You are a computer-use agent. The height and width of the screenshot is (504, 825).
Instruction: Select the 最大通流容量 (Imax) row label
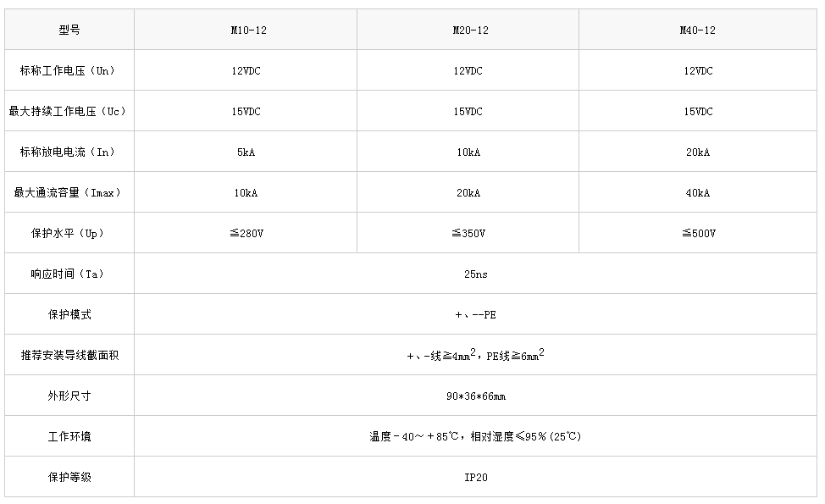(68, 192)
